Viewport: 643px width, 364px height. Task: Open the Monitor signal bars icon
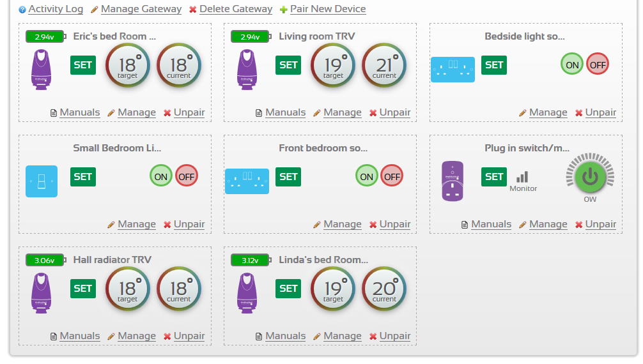(523, 177)
